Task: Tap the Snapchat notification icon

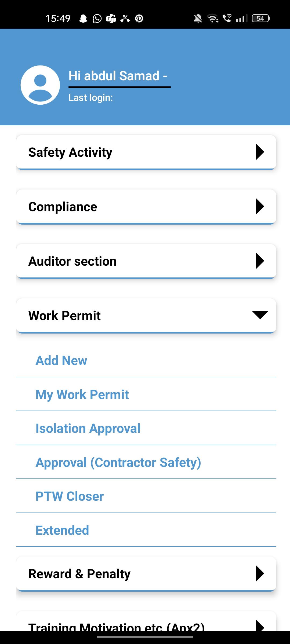Action: click(x=83, y=19)
